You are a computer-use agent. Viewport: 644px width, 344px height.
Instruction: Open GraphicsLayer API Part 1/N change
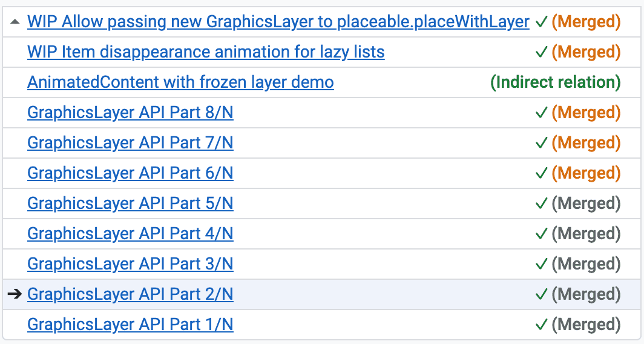coord(130,325)
